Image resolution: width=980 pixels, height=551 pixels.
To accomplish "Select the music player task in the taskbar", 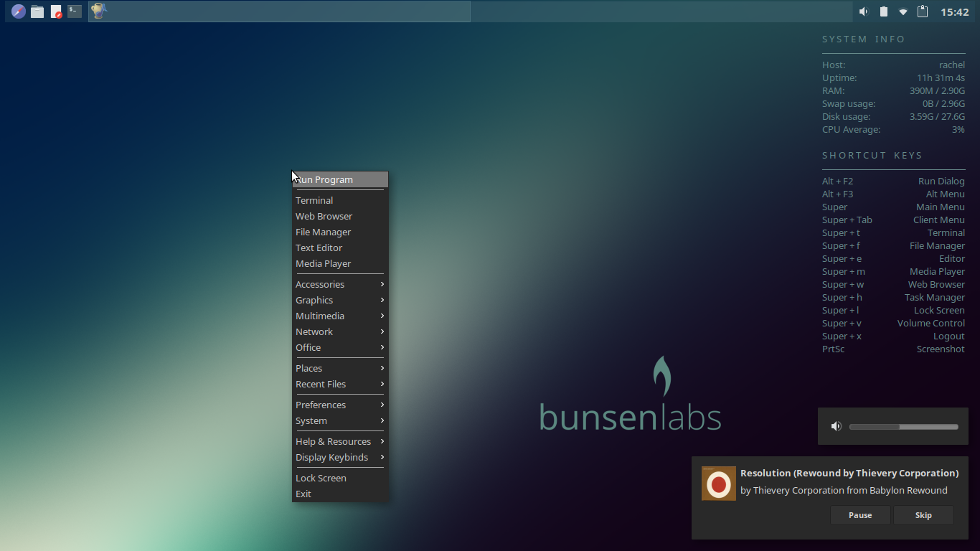I will click(279, 11).
